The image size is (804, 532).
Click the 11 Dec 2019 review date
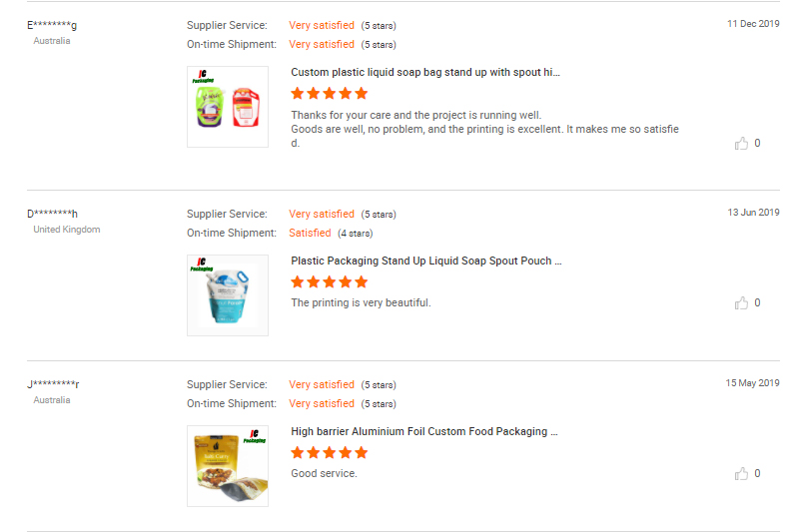point(753,24)
